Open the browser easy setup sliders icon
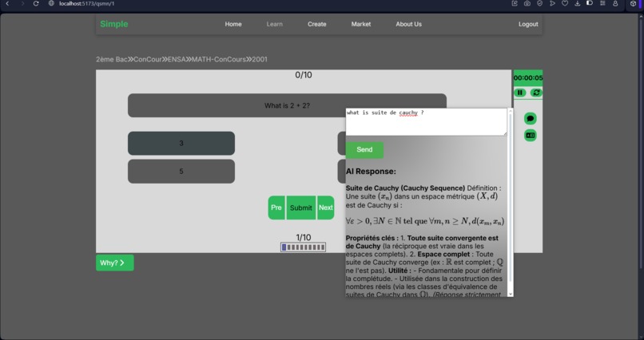The image size is (644, 340). click(602, 3)
